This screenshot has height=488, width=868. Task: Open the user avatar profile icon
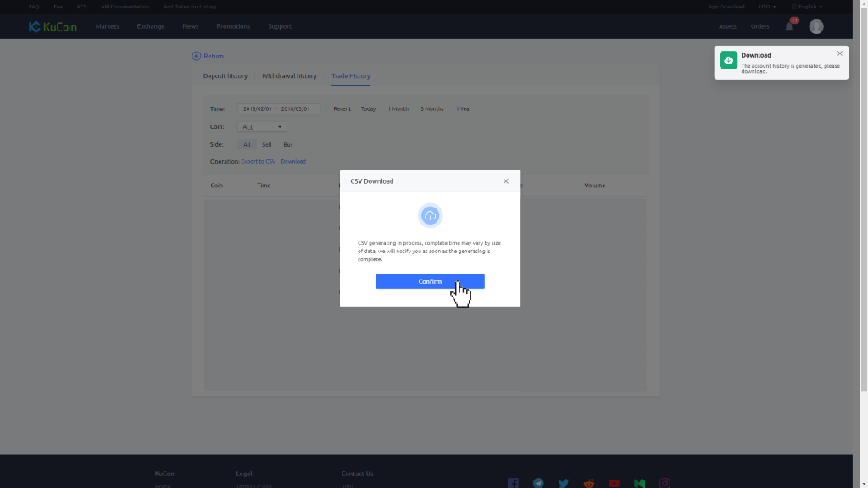[816, 26]
